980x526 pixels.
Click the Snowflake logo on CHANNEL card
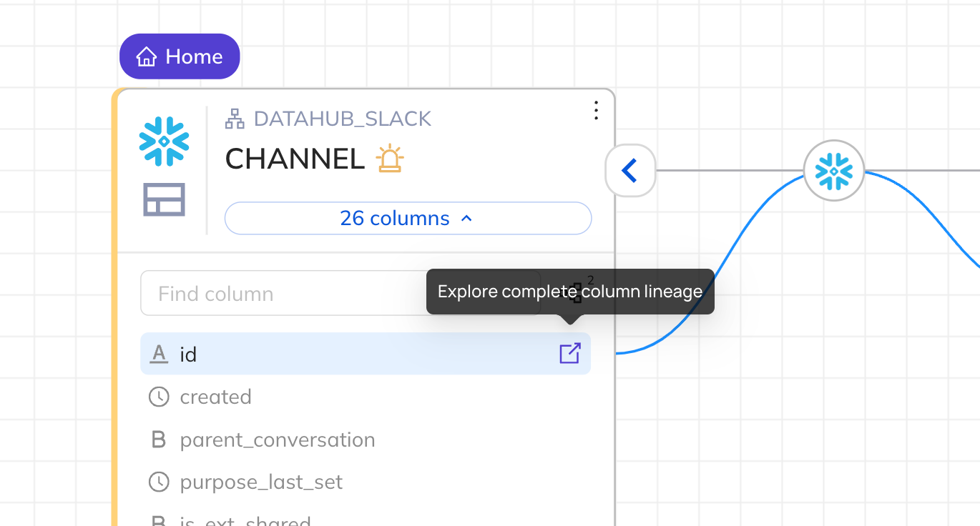[x=164, y=142]
